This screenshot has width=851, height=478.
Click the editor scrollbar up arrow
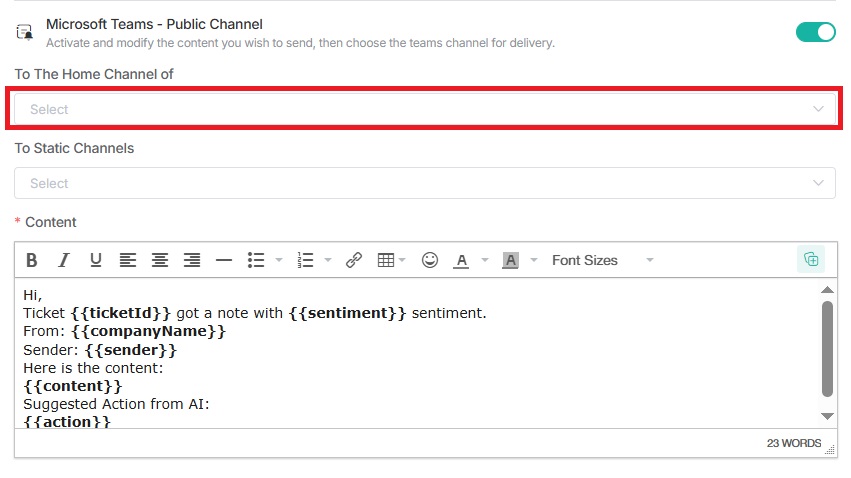point(827,290)
